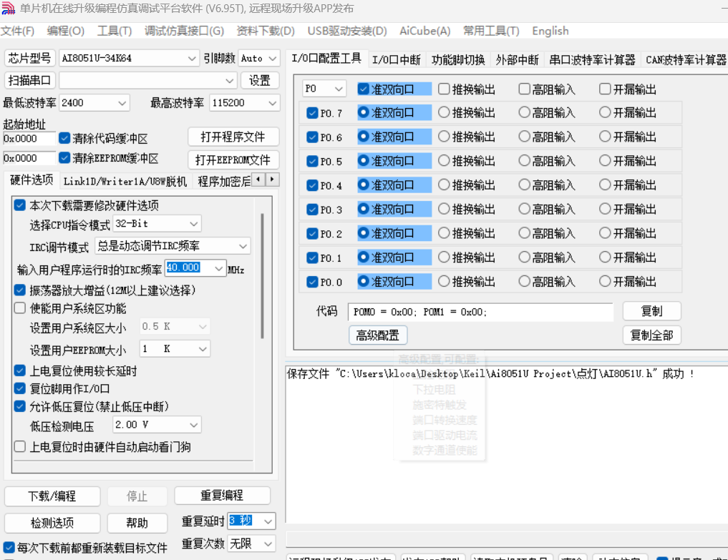This screenshot has width=728, height=560.
Task: Click 复制全部 button
Action: click(651, 335)
